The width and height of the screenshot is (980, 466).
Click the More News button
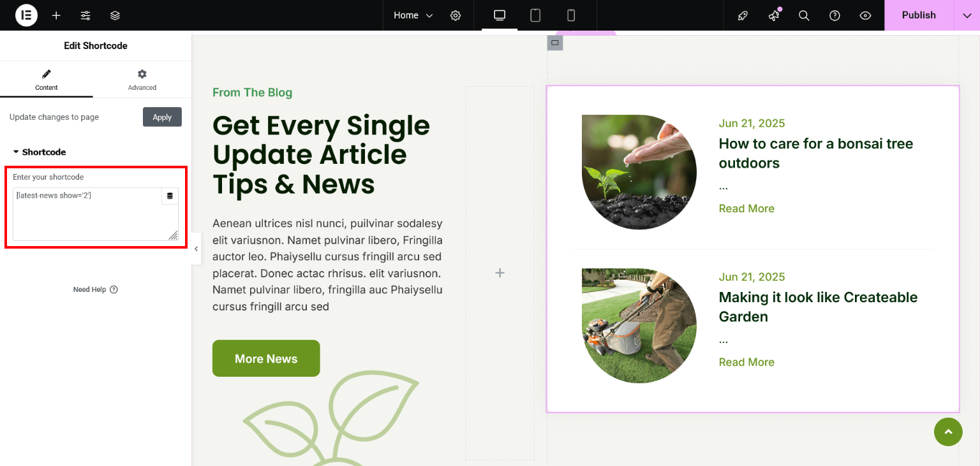pyautogui.click(x=266, y=358)
